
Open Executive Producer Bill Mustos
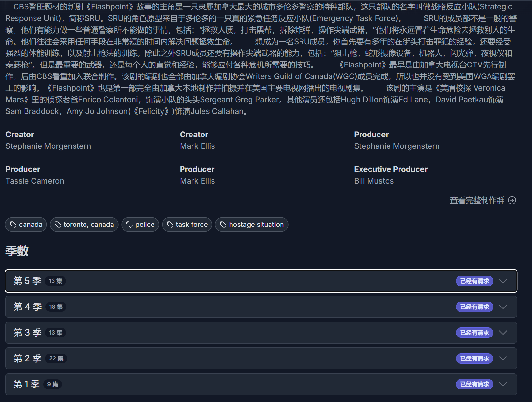pos(374,181)
